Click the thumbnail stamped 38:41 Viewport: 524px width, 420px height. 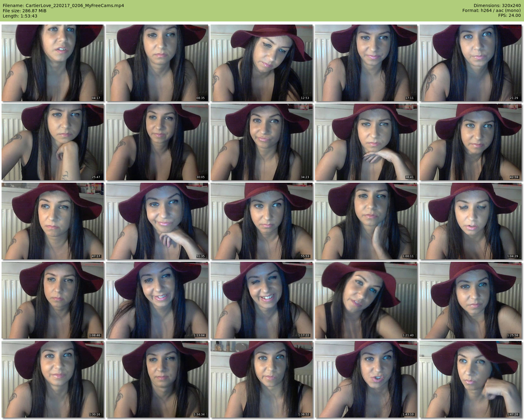pyautogui.click(x=366, y=142)
